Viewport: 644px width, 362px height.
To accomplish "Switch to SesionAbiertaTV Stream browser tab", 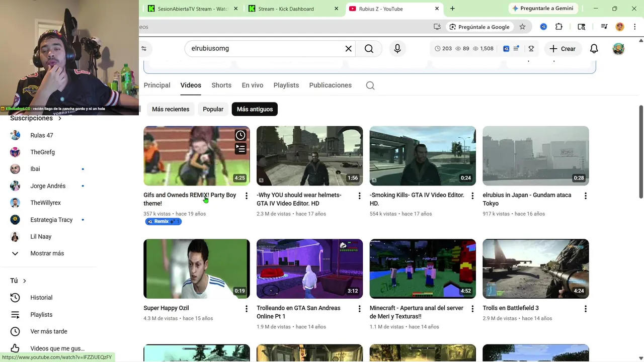I will tap(192, 9).
